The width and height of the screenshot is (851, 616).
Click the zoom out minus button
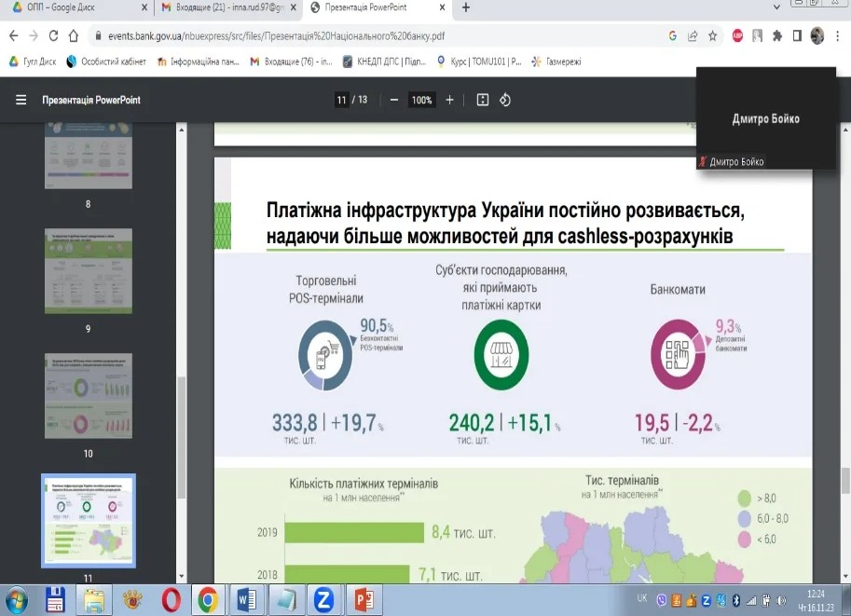coord(394,100)
